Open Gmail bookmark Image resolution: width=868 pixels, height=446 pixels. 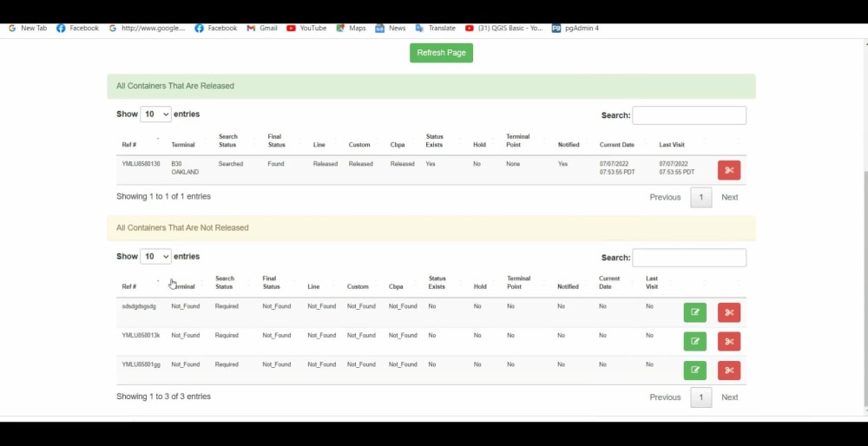(262, 29)
